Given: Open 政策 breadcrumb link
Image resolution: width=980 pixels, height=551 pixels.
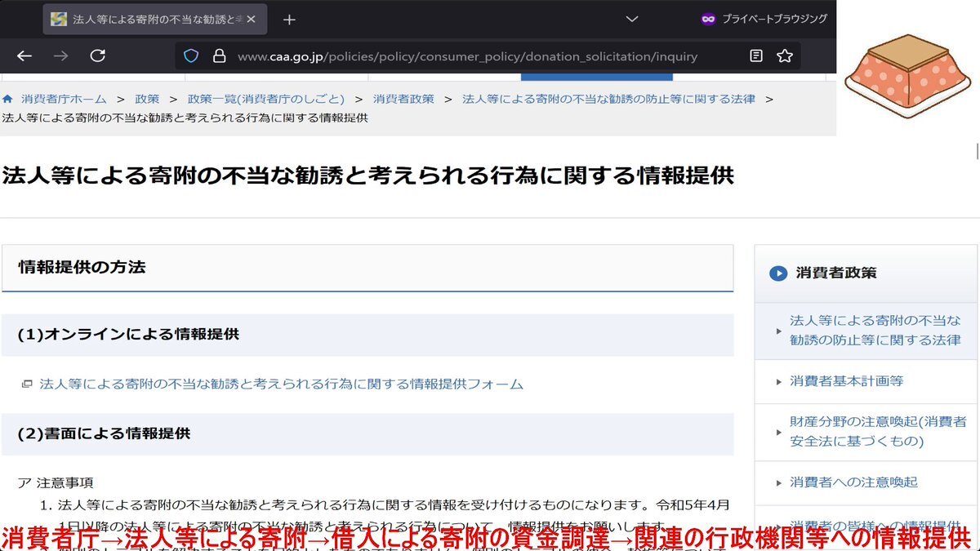Looking at the screenshot, I should click(x=147, y=99).
